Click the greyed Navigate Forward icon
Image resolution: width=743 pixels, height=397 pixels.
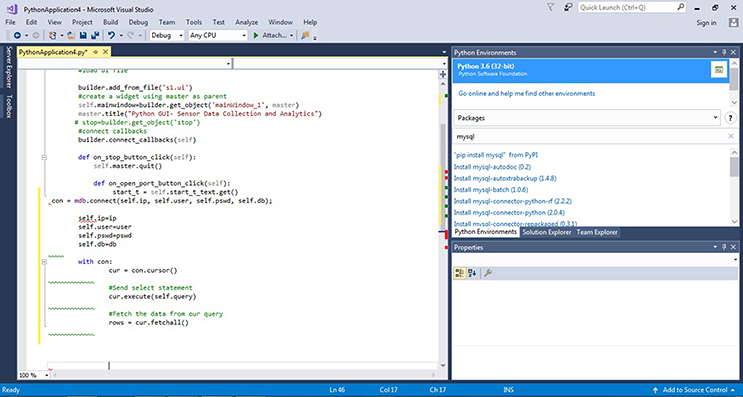click(36, 36)
